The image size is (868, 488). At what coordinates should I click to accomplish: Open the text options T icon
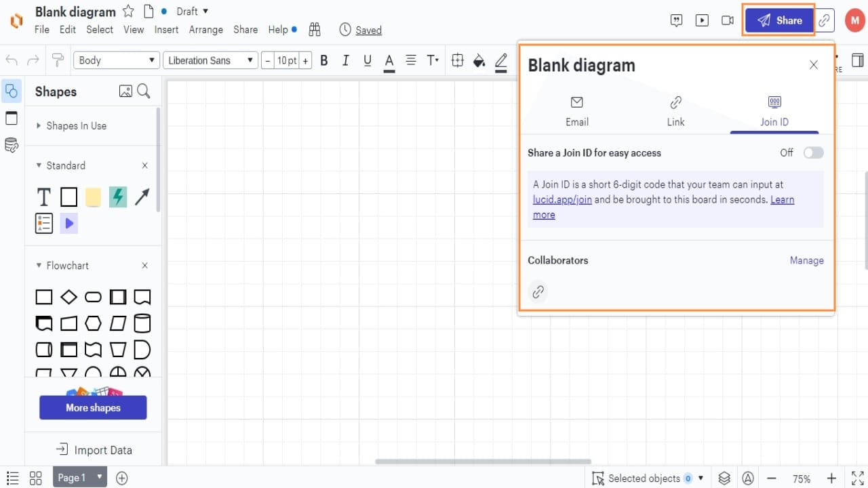click(433, 60)
